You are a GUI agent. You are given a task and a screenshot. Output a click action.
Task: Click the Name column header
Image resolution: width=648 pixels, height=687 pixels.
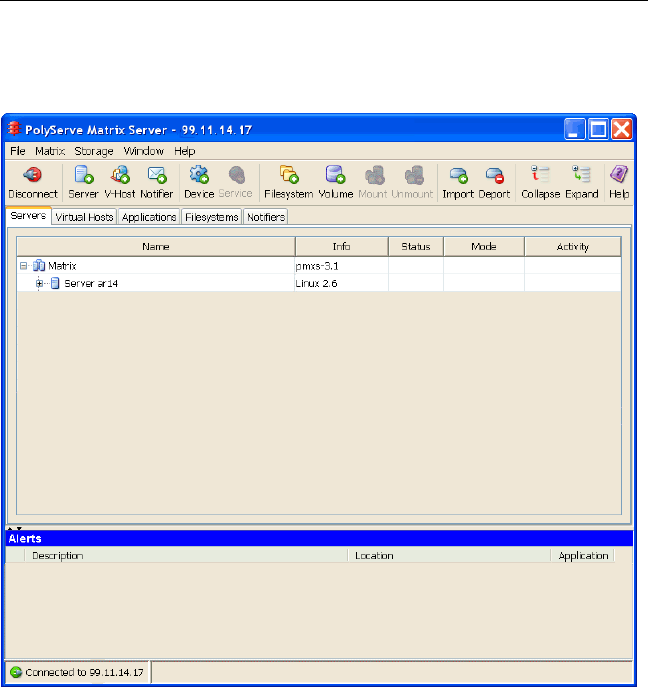click(156, 247)
